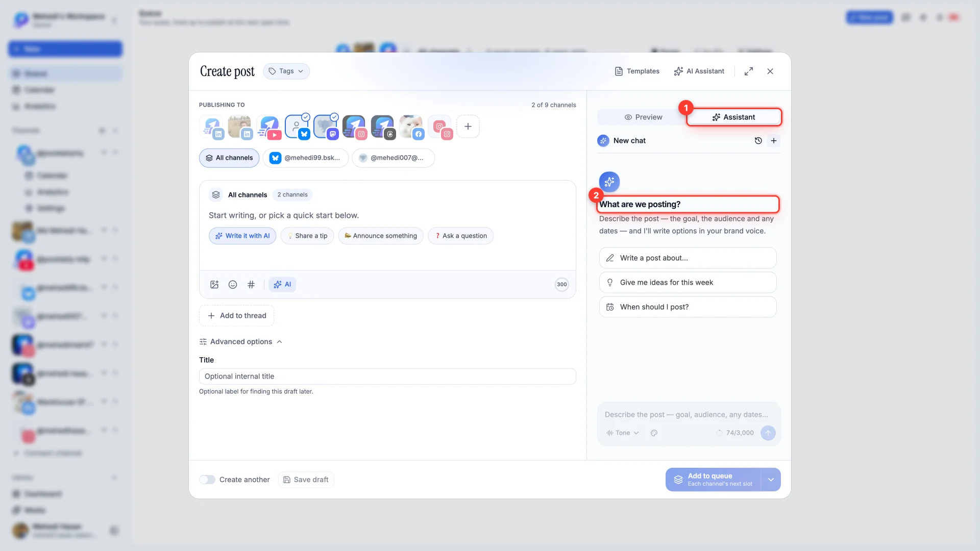Choose the Share a tip quick start
The height and width of the screenshot is (551, 980).
click(x=307, y=236)
